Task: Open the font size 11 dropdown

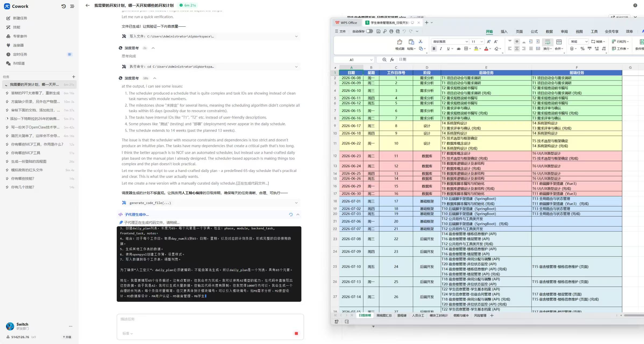Action: (x=482, y=42)
